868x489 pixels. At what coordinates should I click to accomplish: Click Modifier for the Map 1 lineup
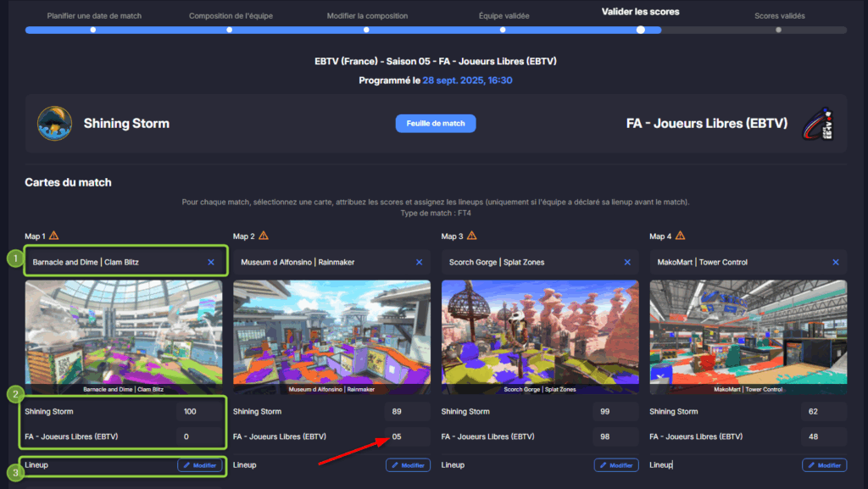(x=199, y=465)
